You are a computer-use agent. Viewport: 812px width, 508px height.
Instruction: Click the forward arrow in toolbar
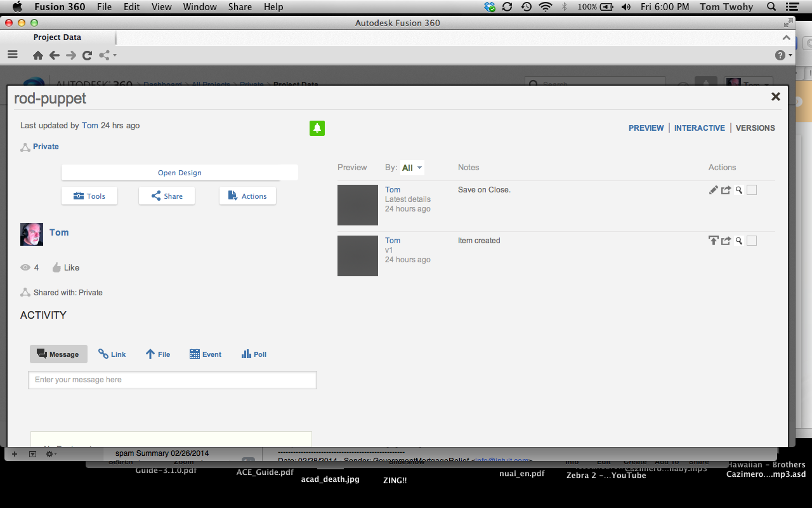[x=71, y=55]
